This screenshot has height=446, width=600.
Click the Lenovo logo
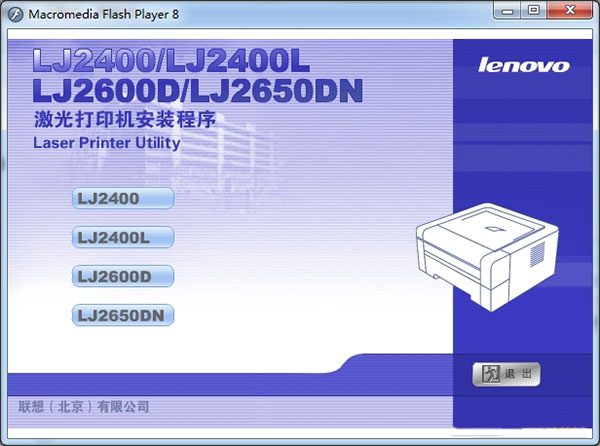[x=523, y=65]
